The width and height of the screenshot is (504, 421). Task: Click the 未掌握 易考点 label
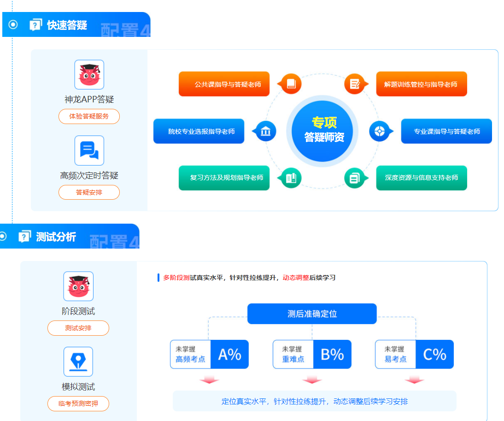[395, 355]
